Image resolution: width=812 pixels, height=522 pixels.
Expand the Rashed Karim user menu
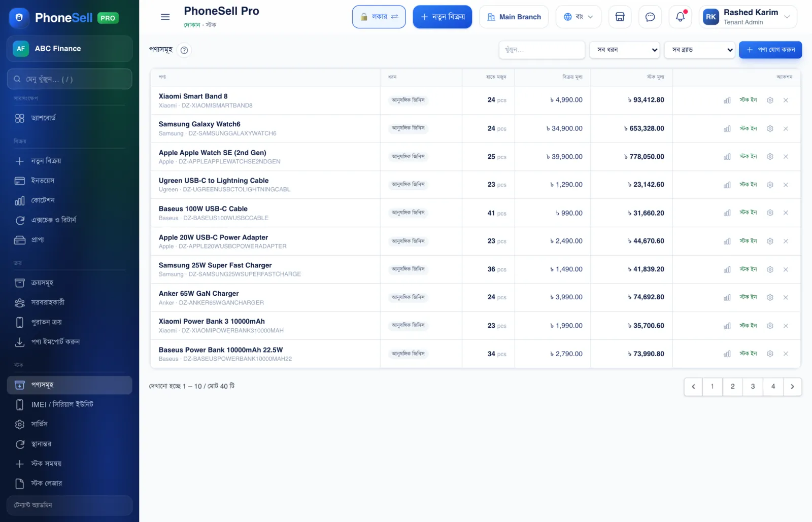[748, 17]
